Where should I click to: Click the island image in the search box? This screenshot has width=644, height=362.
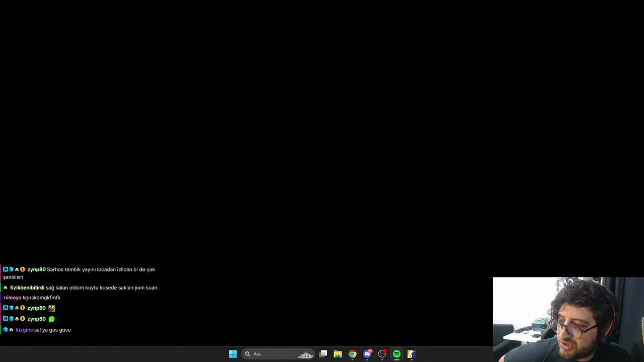click(305, 354)
